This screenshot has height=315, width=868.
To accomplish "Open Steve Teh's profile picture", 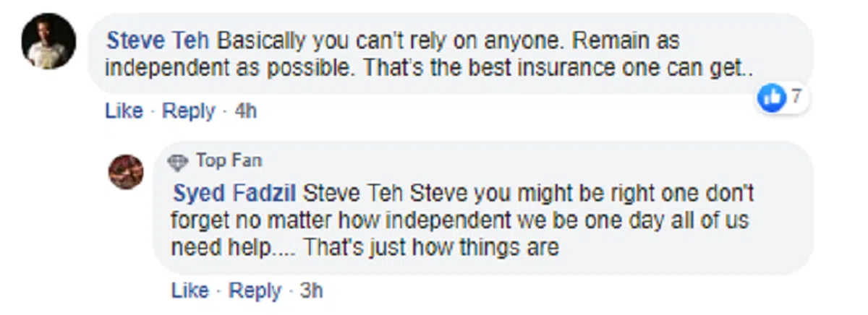I will pos(48,41).
